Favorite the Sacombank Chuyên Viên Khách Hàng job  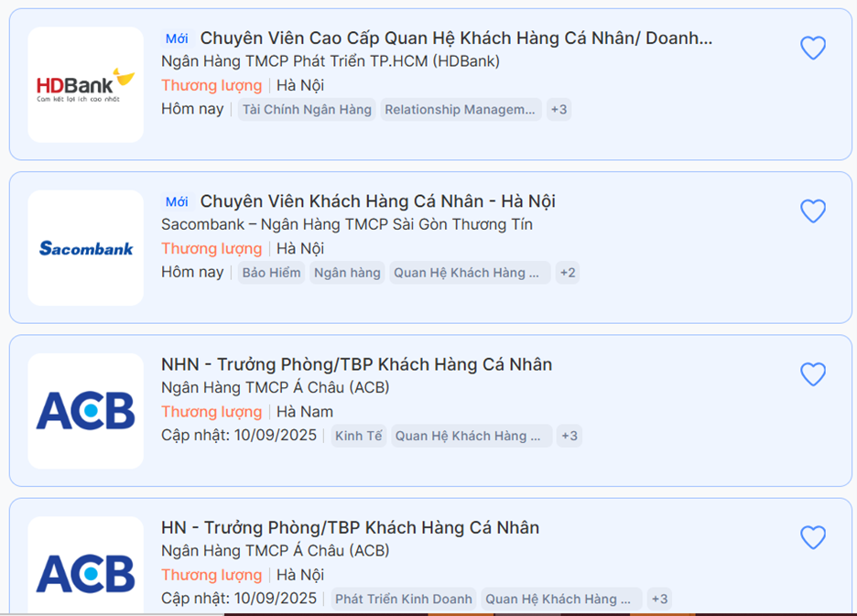(x=813, y=211)
